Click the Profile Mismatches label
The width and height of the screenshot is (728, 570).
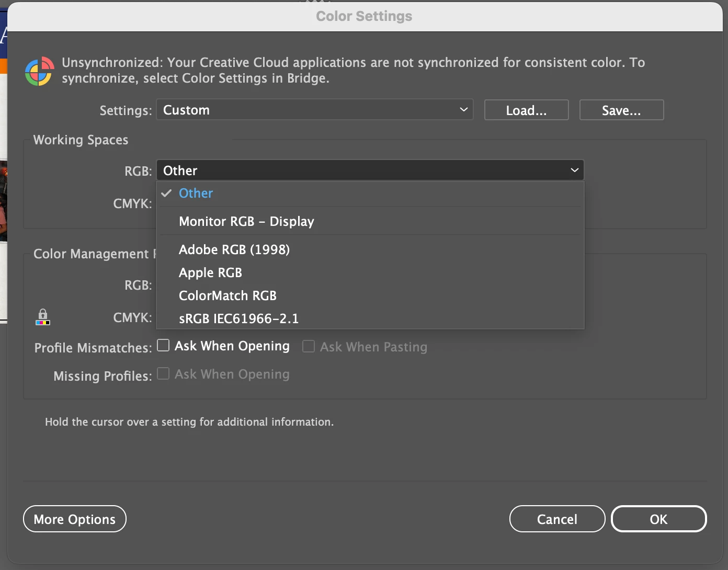point(93,348)
